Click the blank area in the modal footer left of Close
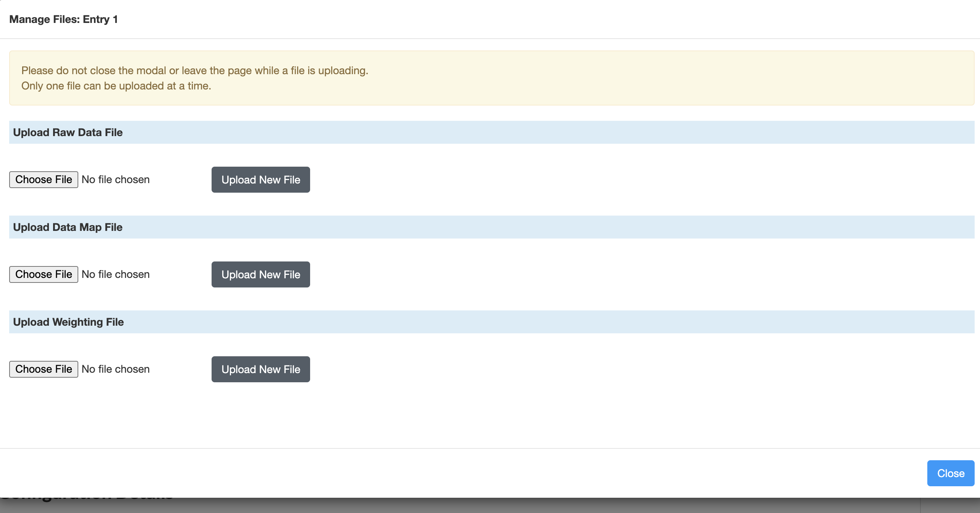980x513 pixels. [x=458, y=473]
